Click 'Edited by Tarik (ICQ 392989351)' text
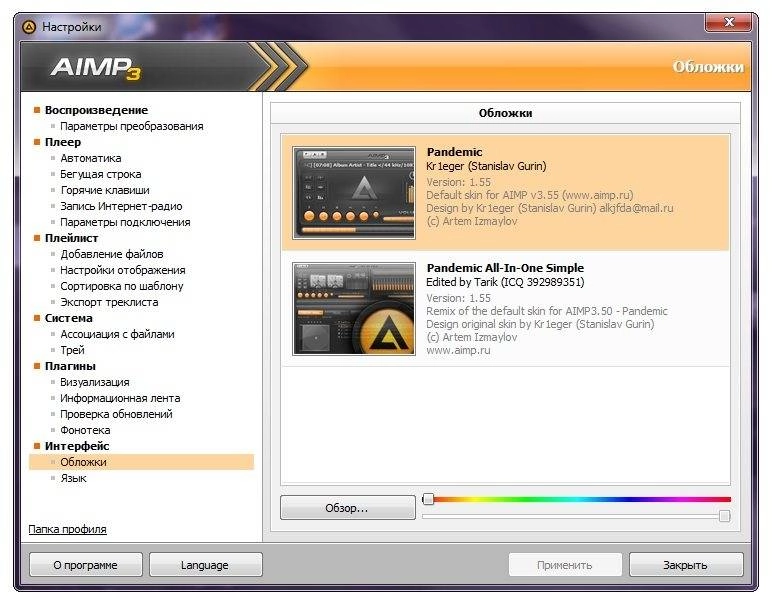 pyautogui.click(x=505, y=282)
